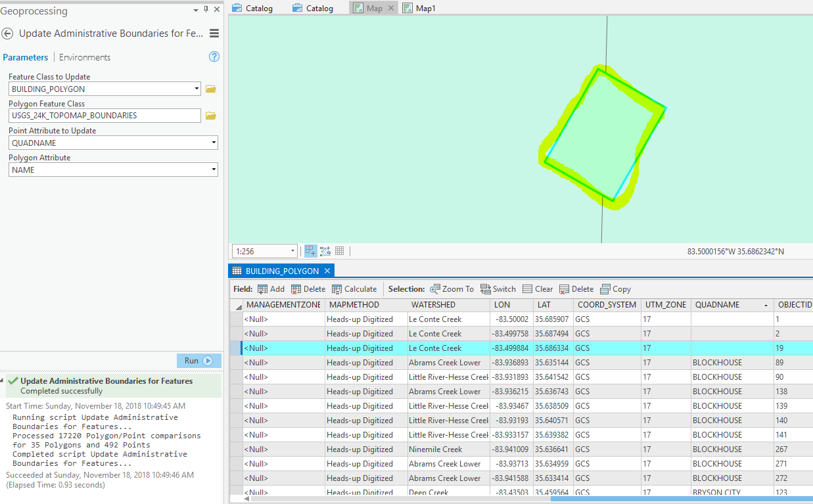Click Add field in the table toolbar

click(x=271, y=289)
